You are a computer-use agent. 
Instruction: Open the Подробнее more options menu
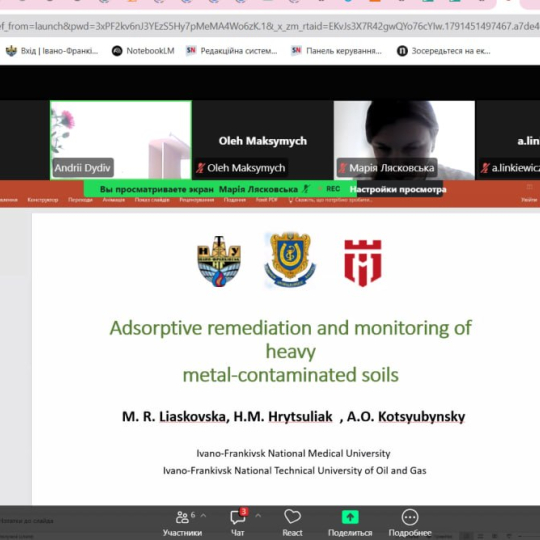tap(410, 523)
